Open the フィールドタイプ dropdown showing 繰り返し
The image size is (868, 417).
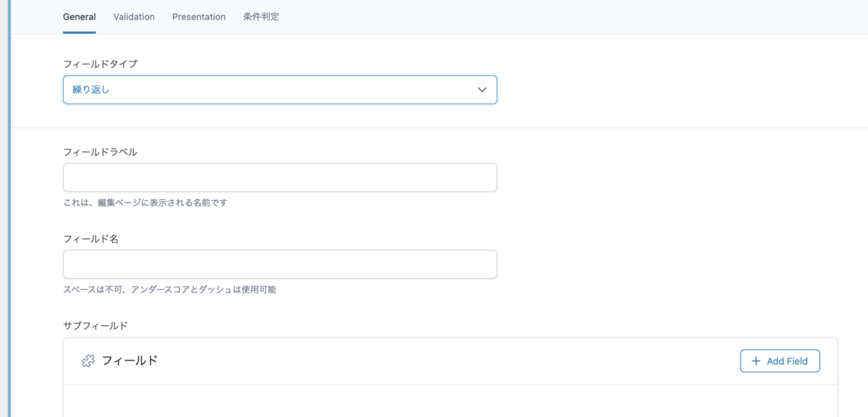click(280, 90)
